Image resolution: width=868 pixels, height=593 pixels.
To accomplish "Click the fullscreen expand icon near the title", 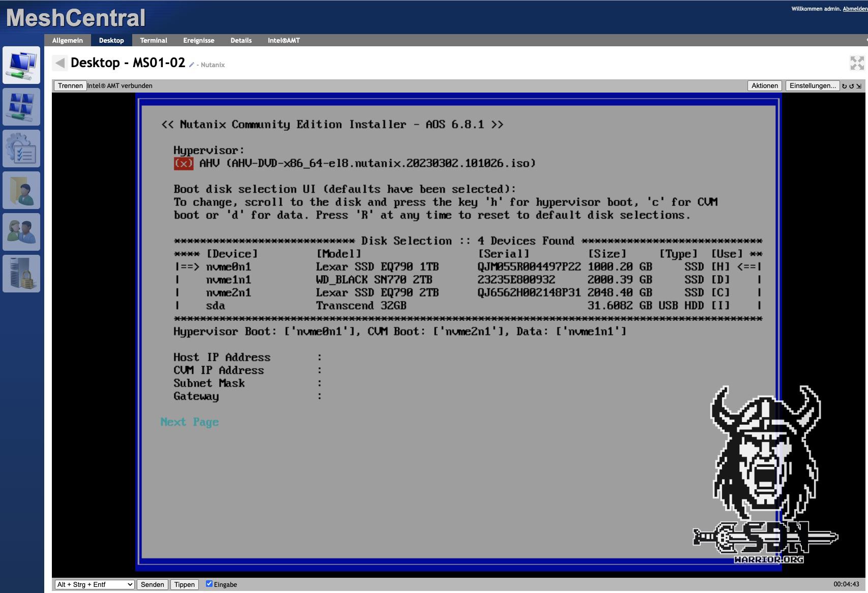I will coord(856,62).
